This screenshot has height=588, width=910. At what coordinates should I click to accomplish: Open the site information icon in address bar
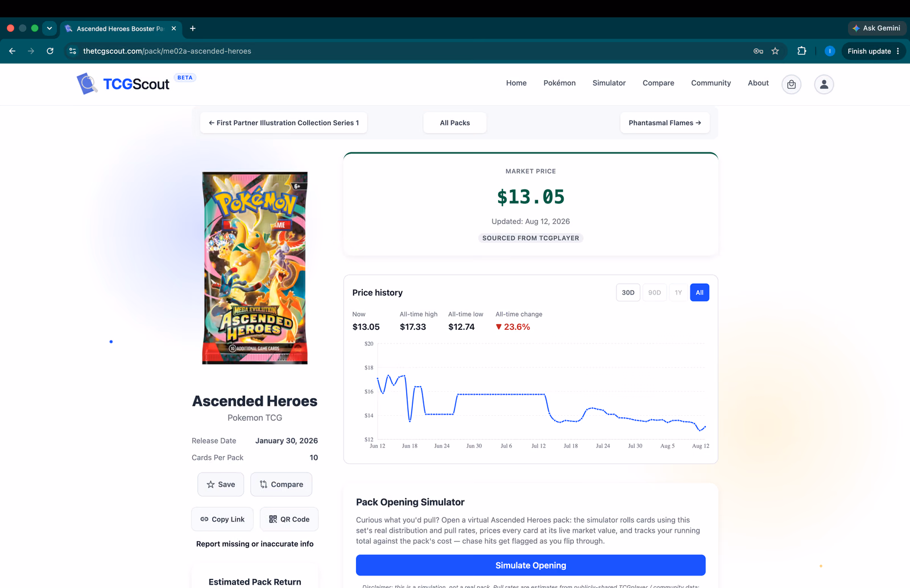73,51
